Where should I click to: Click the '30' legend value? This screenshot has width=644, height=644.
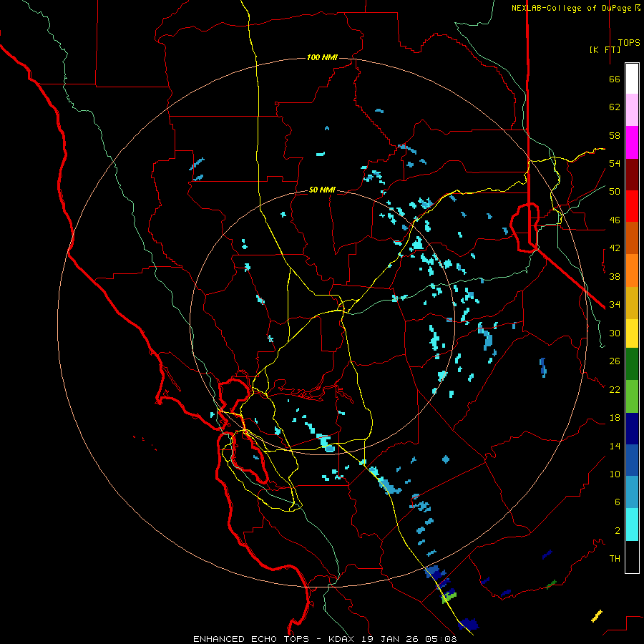coord(615,333)
